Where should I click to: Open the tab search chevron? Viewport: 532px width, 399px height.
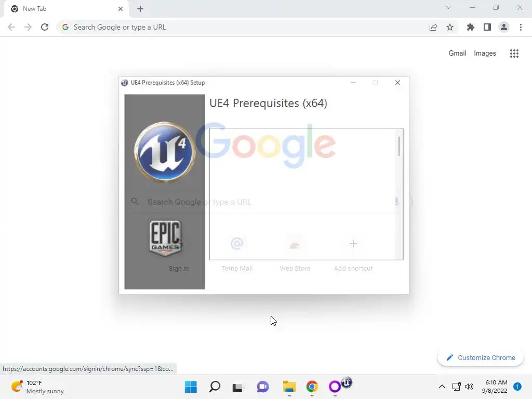(x=448, y=7)
